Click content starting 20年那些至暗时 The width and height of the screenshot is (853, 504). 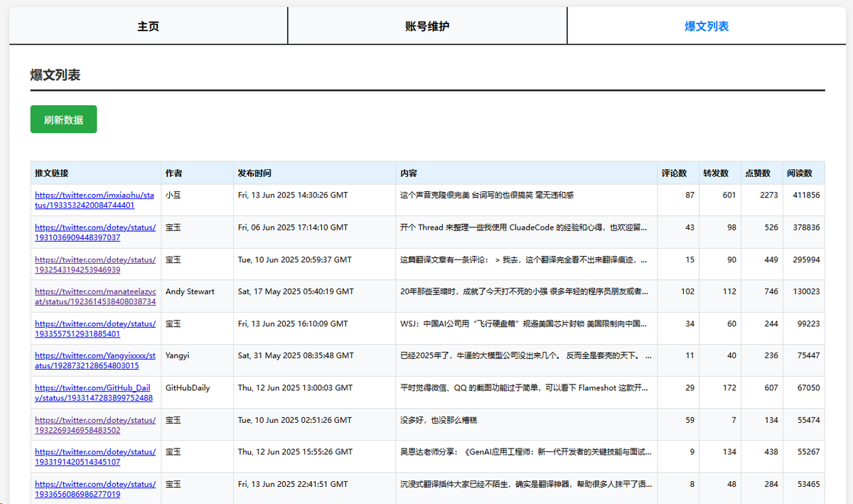pyautogui.click(x=525, y=291)
